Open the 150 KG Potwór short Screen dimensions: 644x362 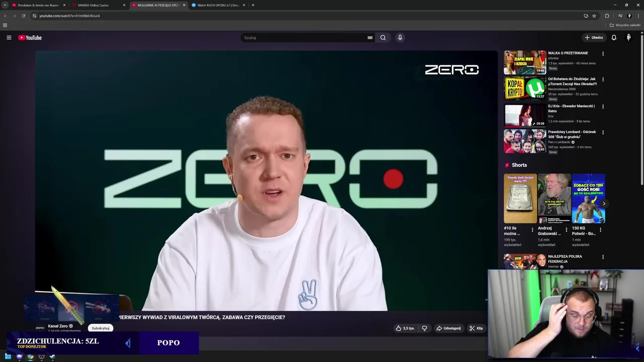[x=588, y=199]
